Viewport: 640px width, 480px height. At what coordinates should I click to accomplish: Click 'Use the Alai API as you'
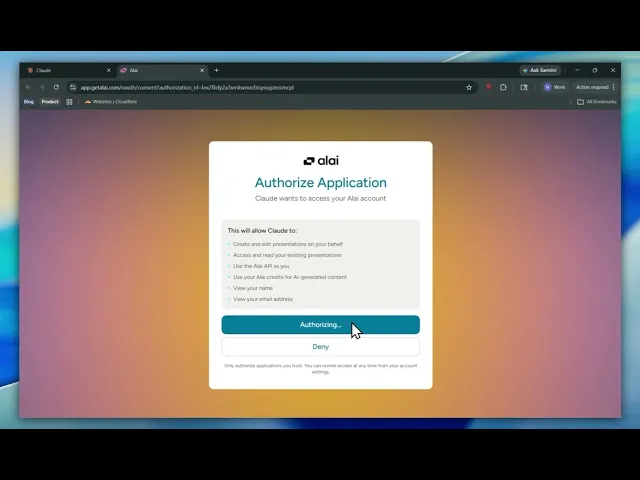[261, 266]
